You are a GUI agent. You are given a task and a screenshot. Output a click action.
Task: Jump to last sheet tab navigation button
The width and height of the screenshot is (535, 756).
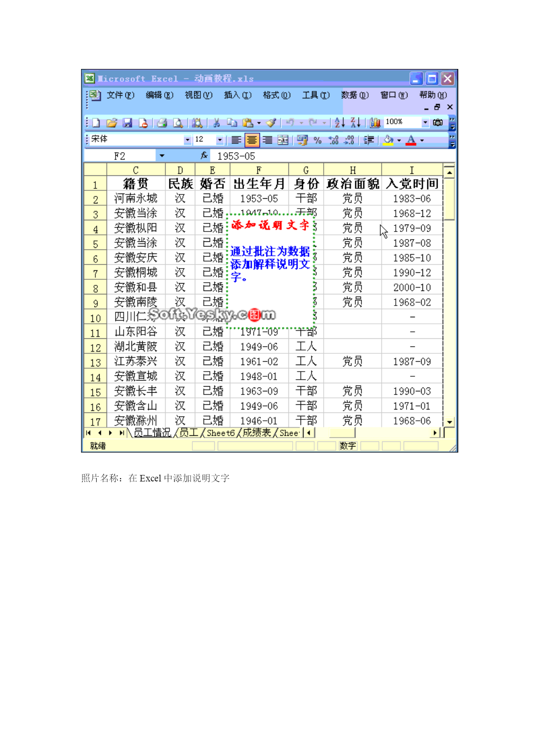click(x=122, y=432)
